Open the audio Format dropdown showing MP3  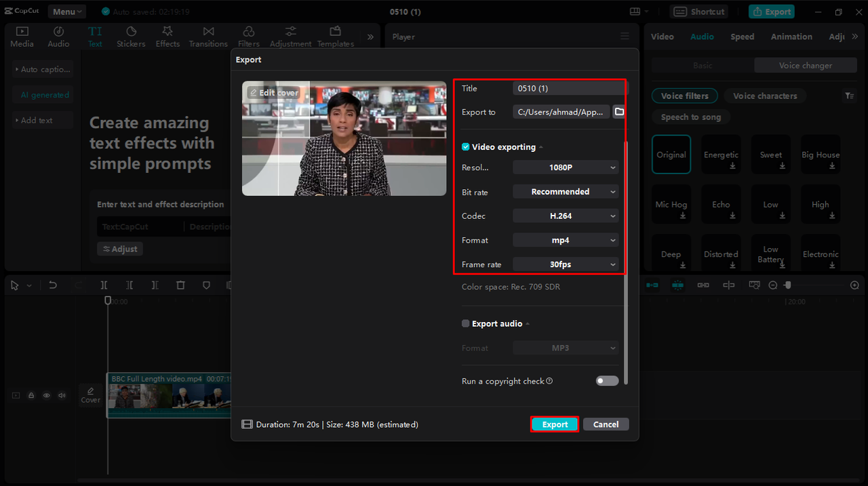[566, 348]
